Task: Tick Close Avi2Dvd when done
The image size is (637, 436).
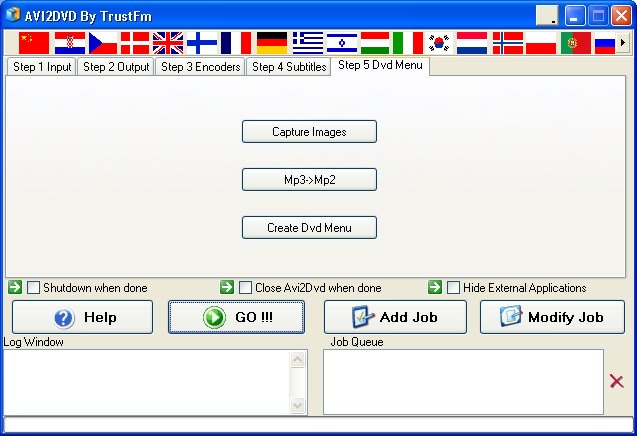Action: coord(245,288)
